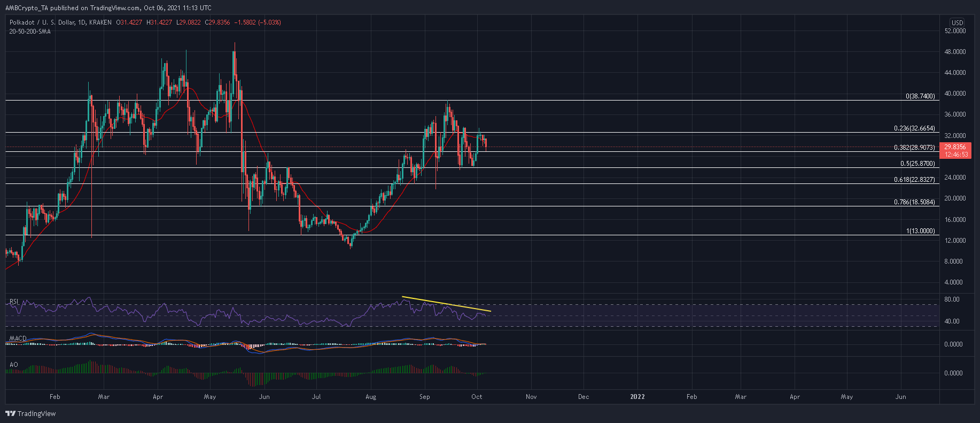Select the 0.618(22.8327) Fibonacci label
This screenshot has height=423, width=980.
click(x=915, y=180)
